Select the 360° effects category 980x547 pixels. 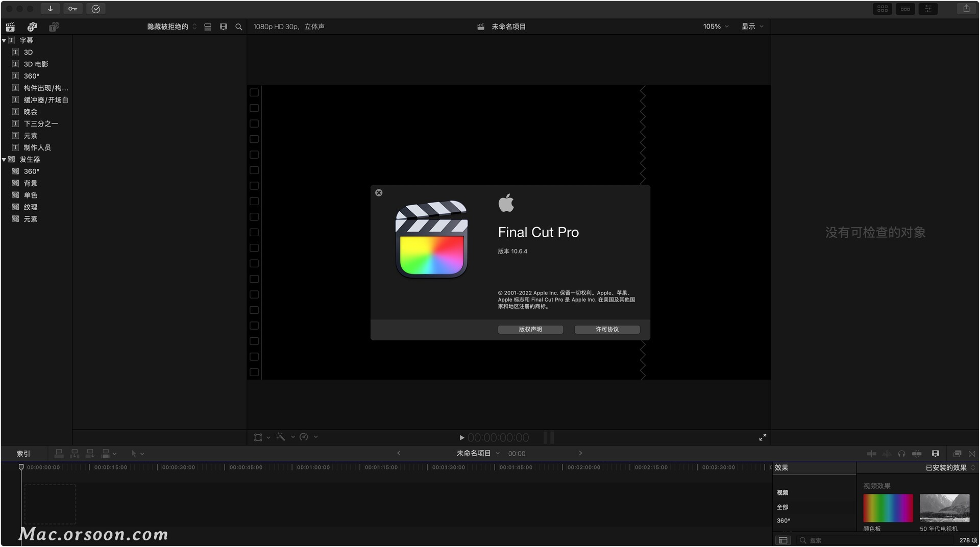point(783,521)
